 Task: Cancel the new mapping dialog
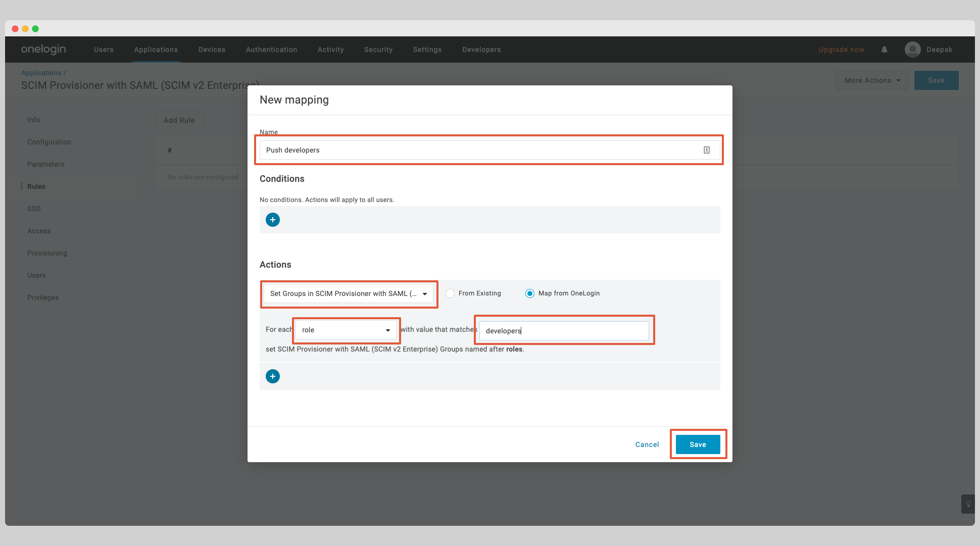647,444
